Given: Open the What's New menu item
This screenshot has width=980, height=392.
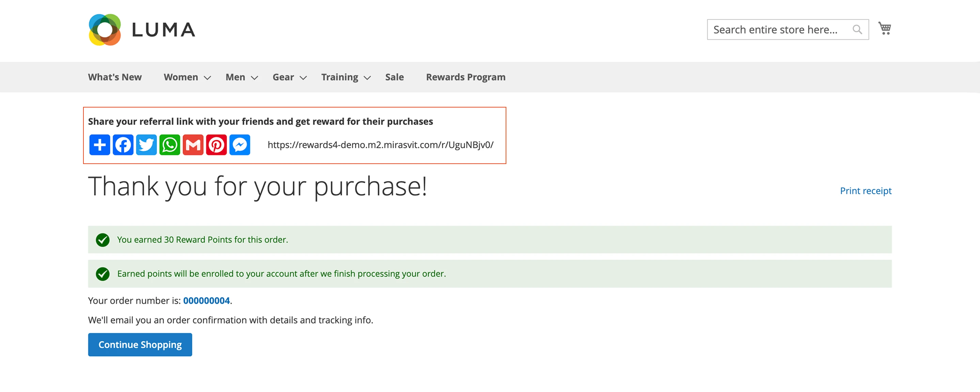Looking at the screenshot, I should (x=115, y=77).
